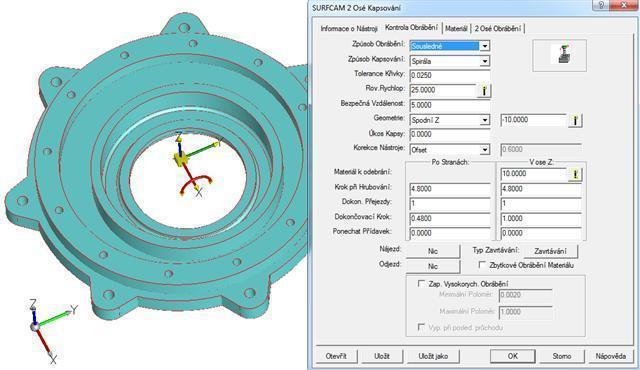Click the help question mark in title bar
The width and height of the screenshot is (640, 370).
click(601, 5)
